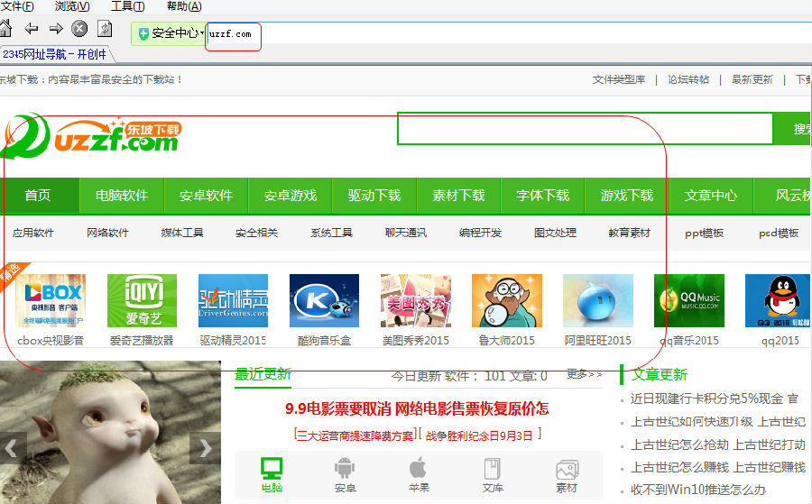This screenshot has width=812, height=504.
Task: Click the uzzf.com 东坡下载 logo
Action: (92, 136)
